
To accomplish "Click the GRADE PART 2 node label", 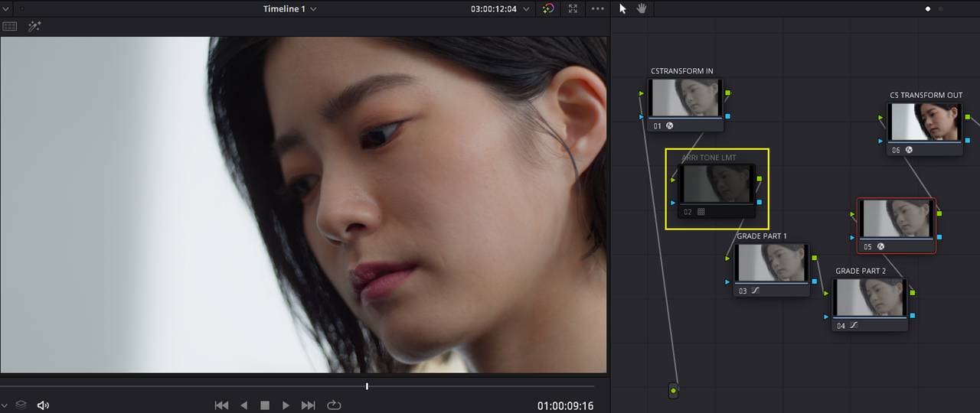I will click(861, 271).
